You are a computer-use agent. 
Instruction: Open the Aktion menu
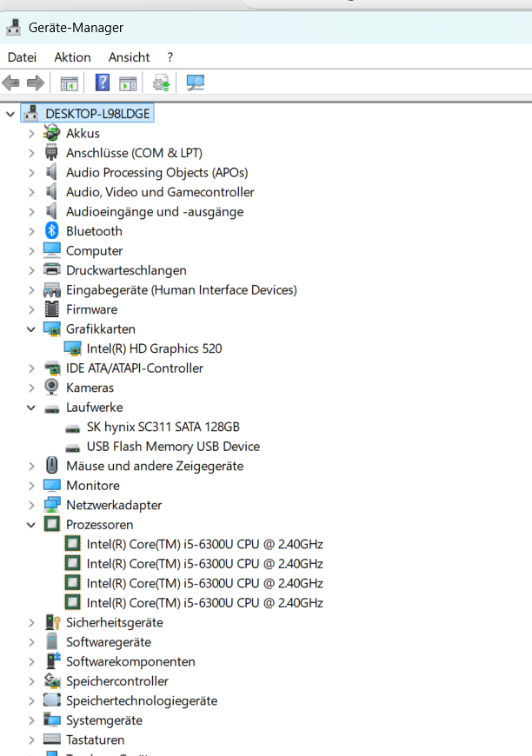pyautogui.click(x=72, y=56)
